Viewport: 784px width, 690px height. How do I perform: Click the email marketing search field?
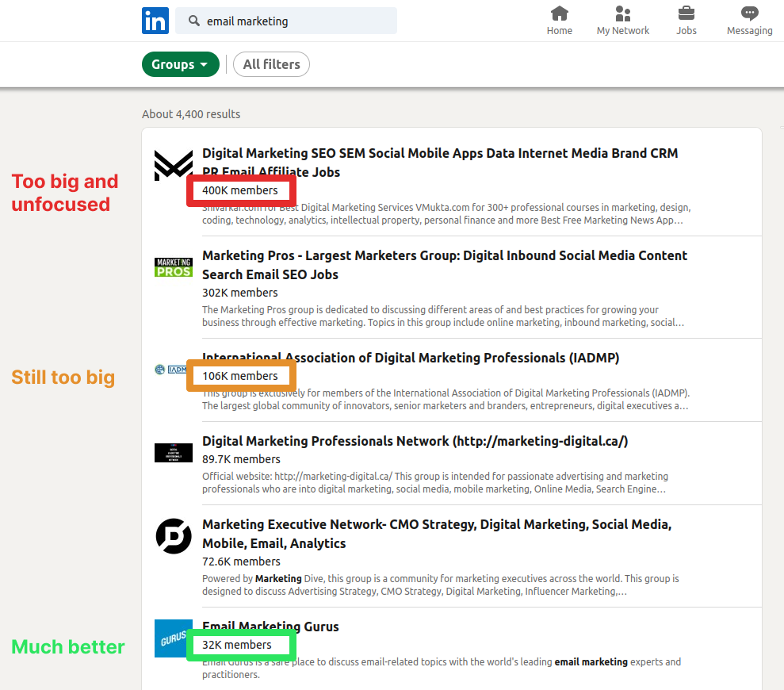(x=286, y=21)
